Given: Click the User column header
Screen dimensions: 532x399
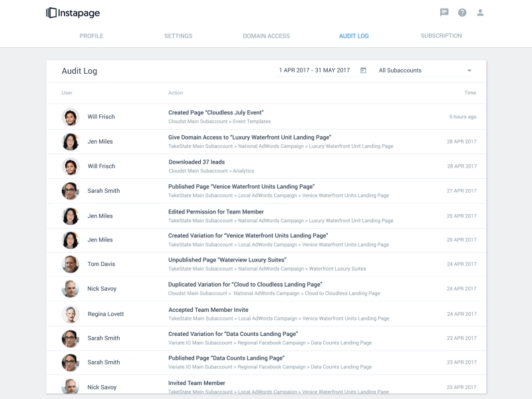Looking at the screenshot, I should (x=67, y=92).
